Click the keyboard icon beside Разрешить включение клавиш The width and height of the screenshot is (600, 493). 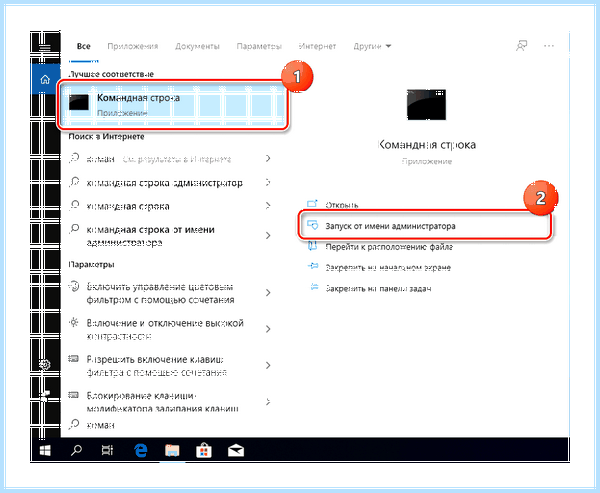[x=73, y=359]
